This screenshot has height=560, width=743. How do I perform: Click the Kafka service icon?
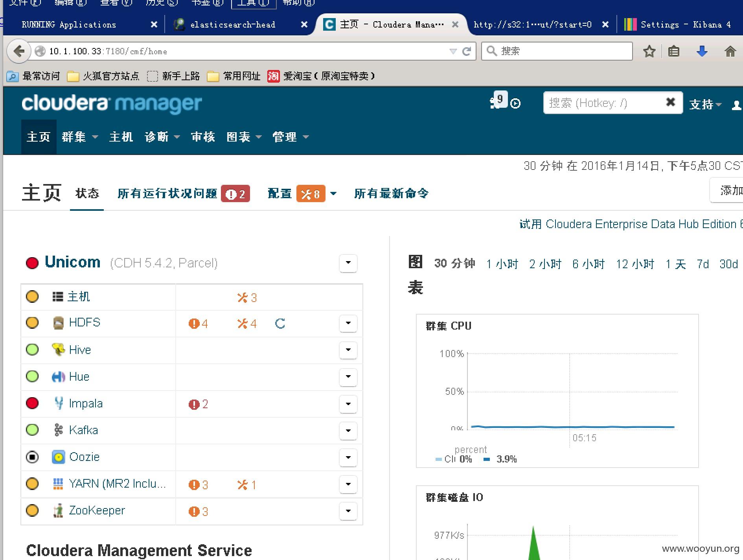[x=58, y=430]
